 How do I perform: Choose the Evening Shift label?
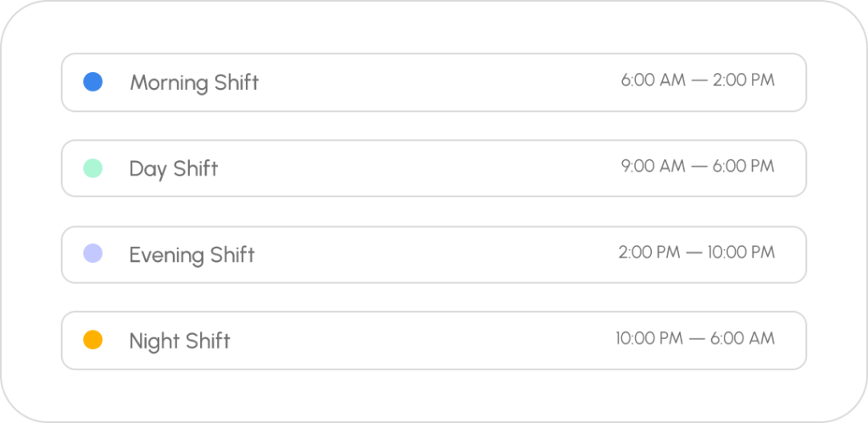click(x=192, y=254)
